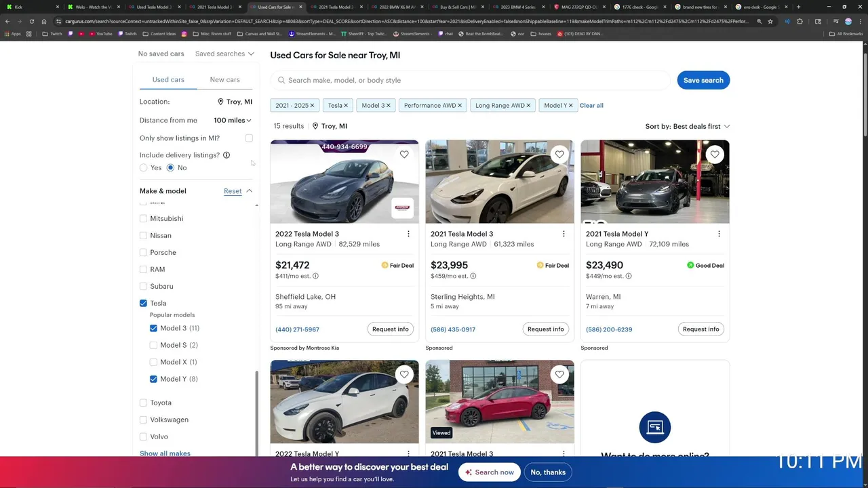Focus Search make, model, or body style field
The width and height of the screenshot is (868, 488).
pyautogui.click(x=470, y=80)
